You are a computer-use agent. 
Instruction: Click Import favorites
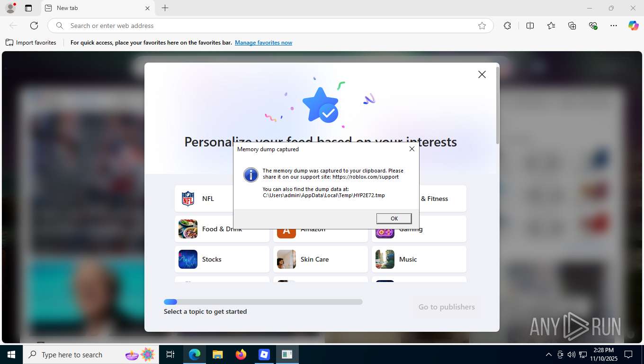coord(31,43)
